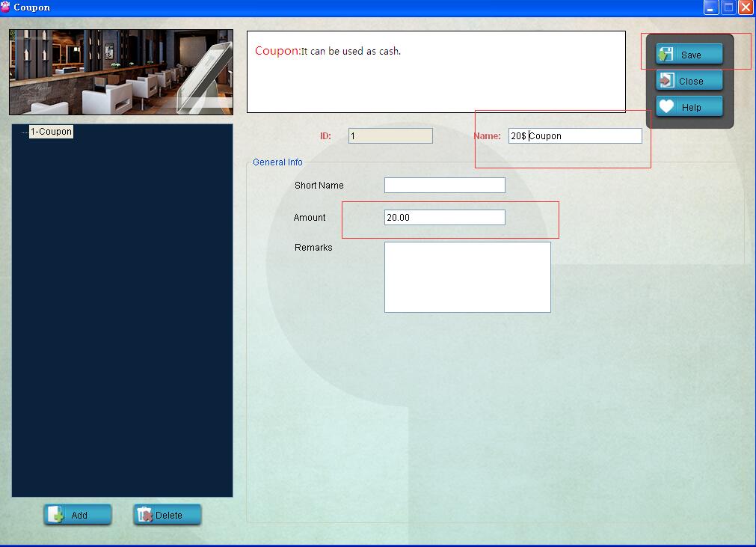
Task: Click the Remarks label text
Action: [x=313, y=248]
